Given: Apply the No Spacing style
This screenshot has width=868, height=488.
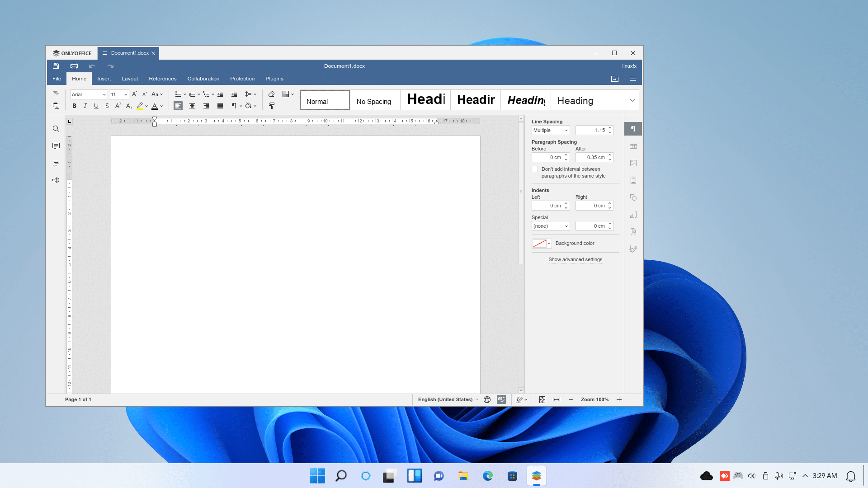Looking at the screenshot, I should coord(374,101).
